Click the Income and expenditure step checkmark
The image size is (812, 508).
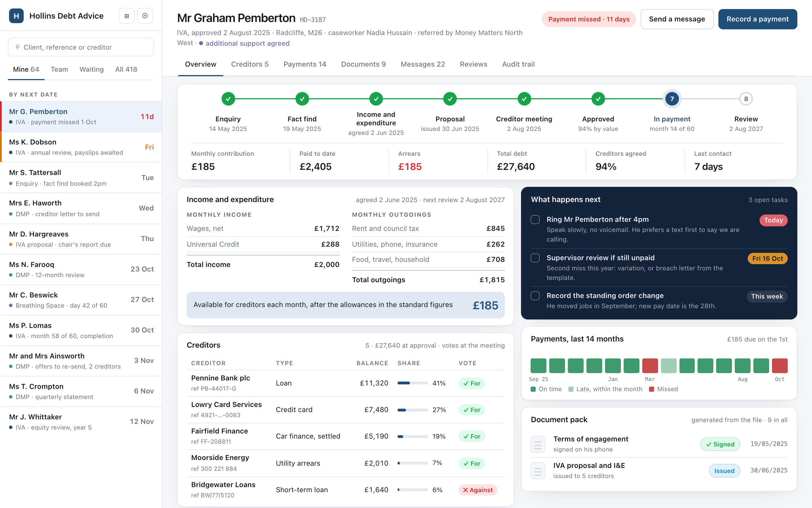click(x=376, y=99)
